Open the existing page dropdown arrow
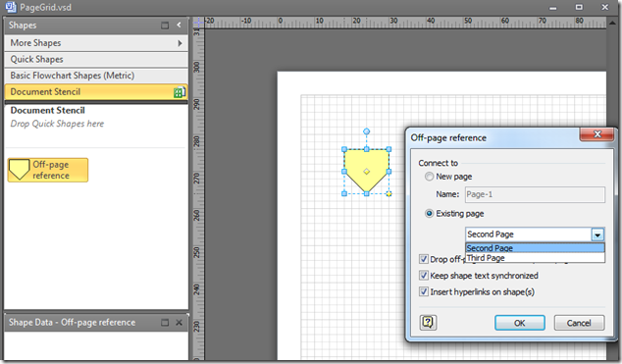The width and height of the screenshot is (622, 364). click(x=597, y=234)
